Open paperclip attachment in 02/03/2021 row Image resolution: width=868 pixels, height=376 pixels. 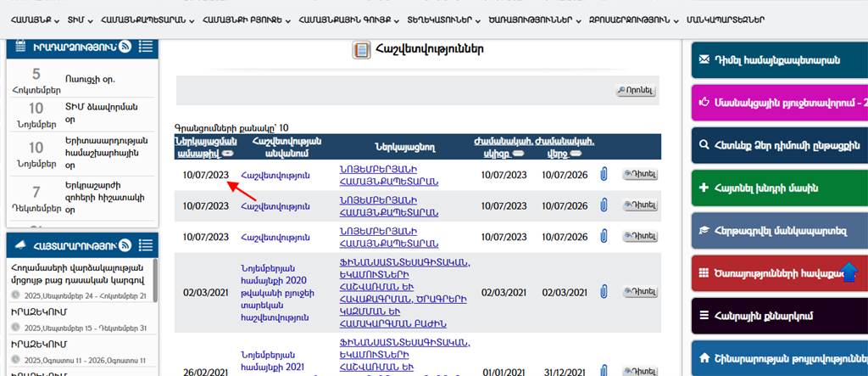pyautogui.click(x=604, y=292)
